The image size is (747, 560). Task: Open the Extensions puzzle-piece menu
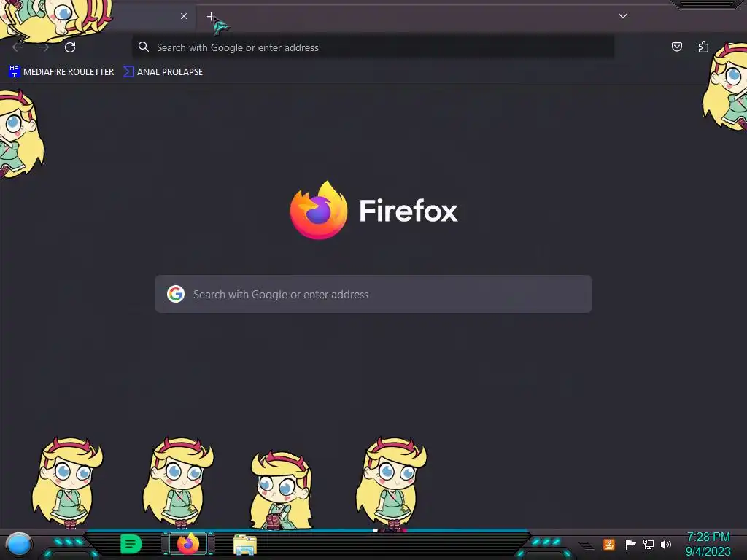[703, 47]
